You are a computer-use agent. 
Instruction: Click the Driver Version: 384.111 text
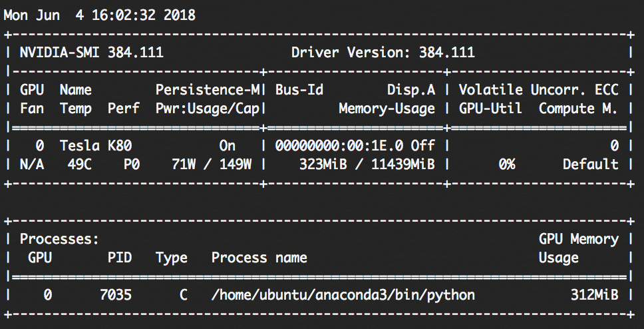(x=383, y=53)
